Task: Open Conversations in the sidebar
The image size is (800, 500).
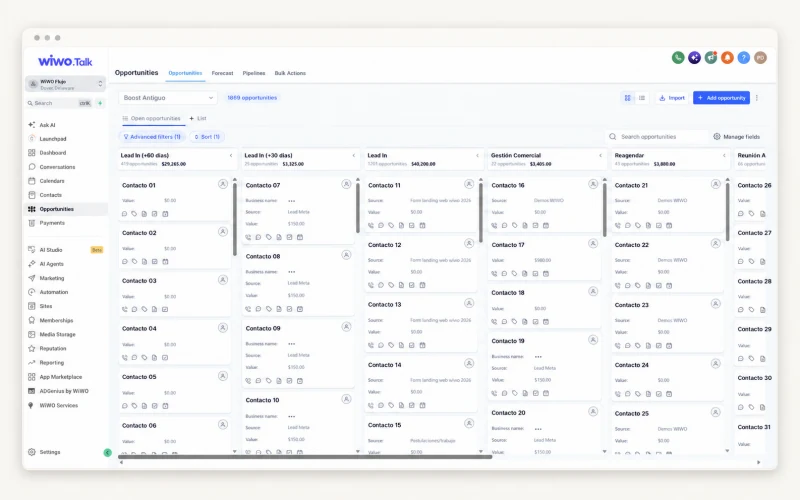Action: (52, 167)
